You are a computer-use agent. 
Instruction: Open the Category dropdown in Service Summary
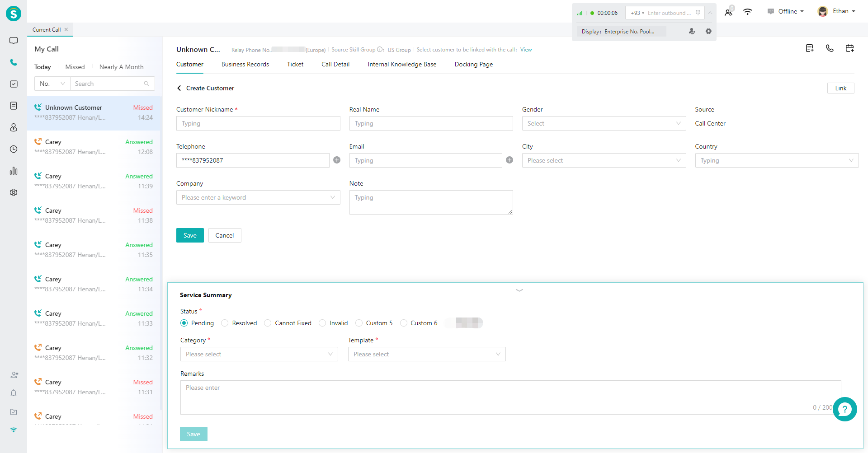pos(259,354)
